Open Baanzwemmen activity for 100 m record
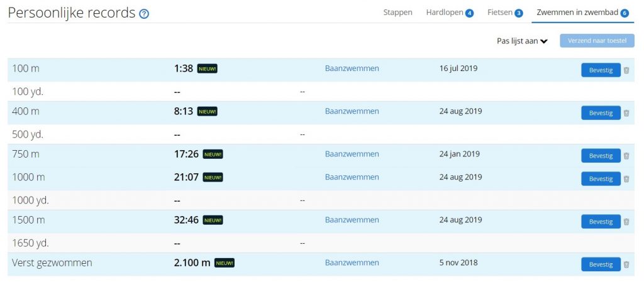 (352, 68)
